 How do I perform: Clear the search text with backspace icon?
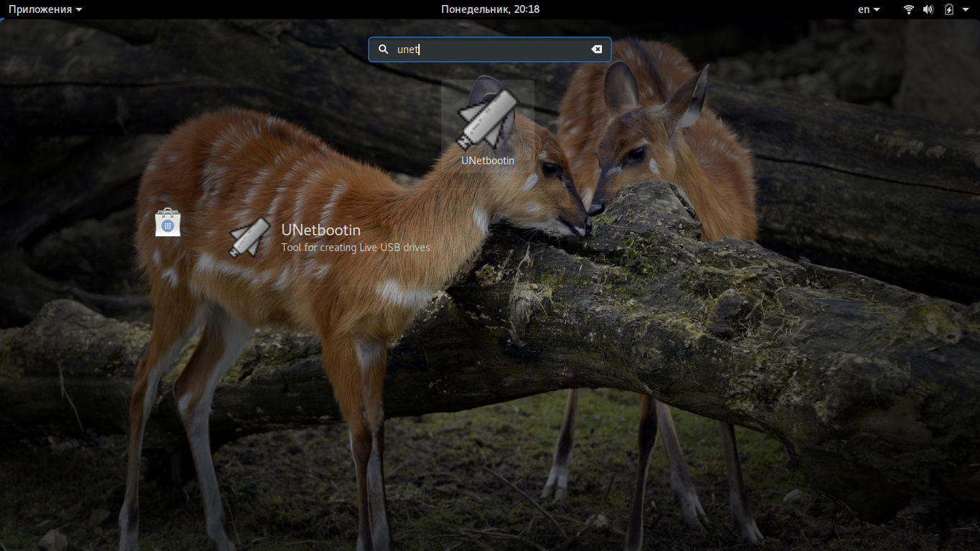pyautogui.click(x=596, y=50)
